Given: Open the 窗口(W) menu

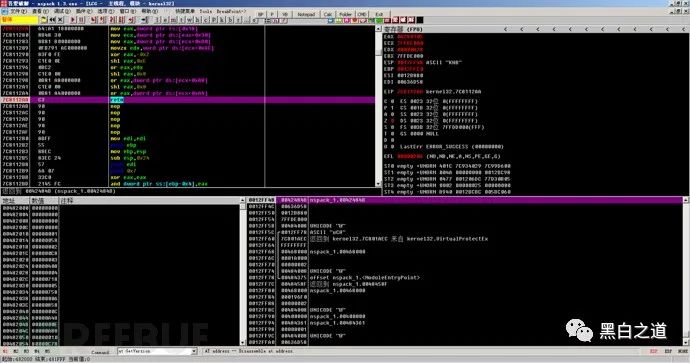Looking at the screenshot, I should 128,11.
